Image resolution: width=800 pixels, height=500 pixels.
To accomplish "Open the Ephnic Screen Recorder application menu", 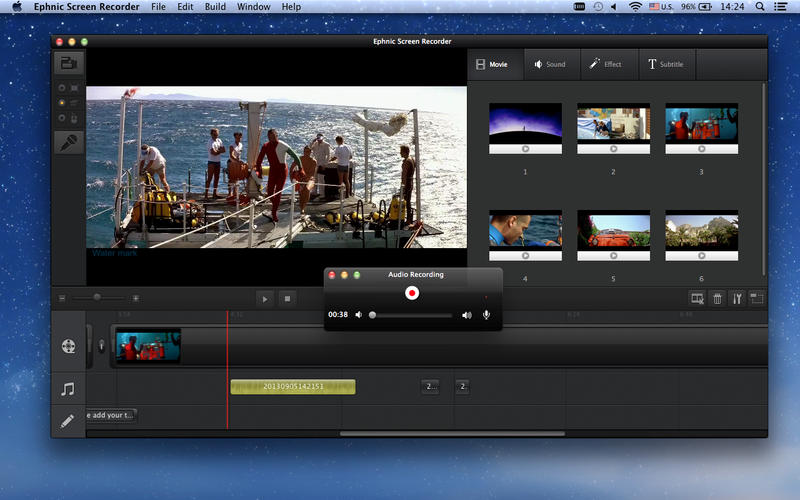I will [86, 7].
